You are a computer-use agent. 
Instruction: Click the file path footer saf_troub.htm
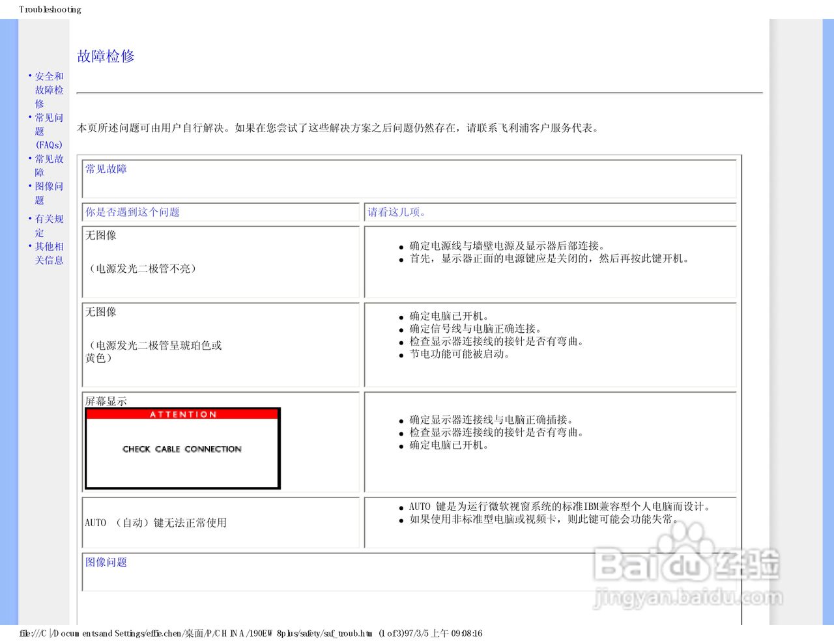[251, 633]
